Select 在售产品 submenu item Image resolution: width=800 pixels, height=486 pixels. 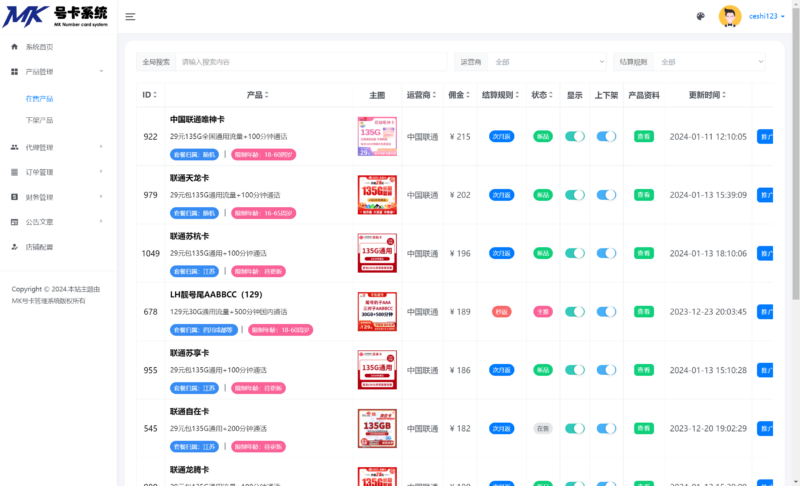(x=39, y=98)
